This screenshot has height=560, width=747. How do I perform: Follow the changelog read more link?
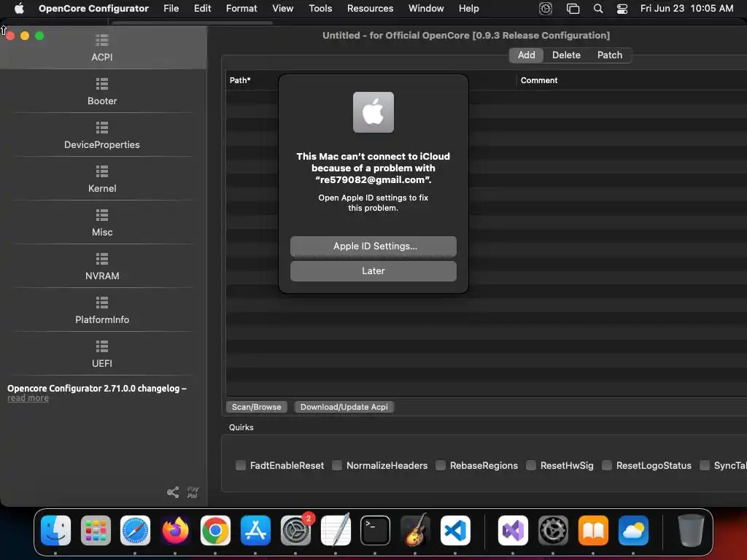coord(28,398)
